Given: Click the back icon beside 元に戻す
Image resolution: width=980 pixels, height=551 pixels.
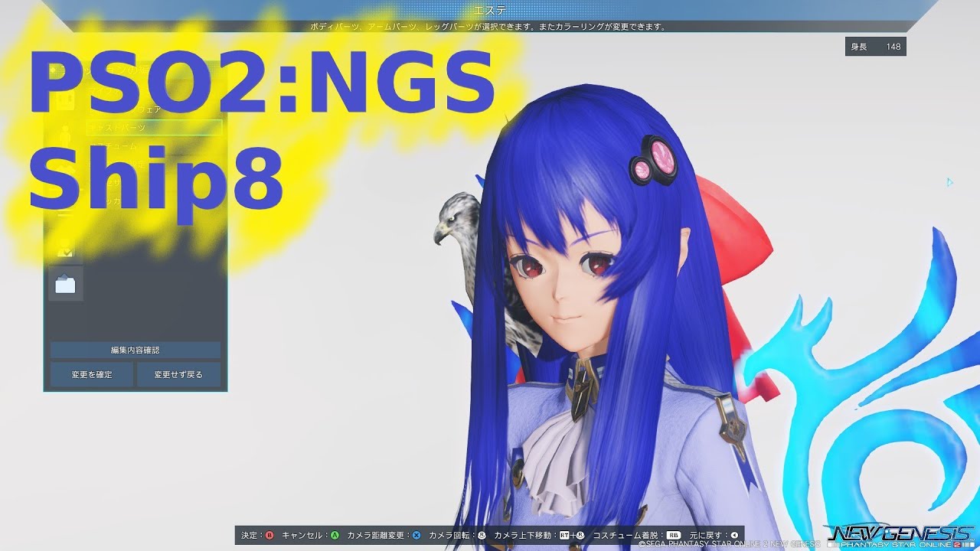Looking at the screenshot, I should pyautogui.click(x=734, y=535).
